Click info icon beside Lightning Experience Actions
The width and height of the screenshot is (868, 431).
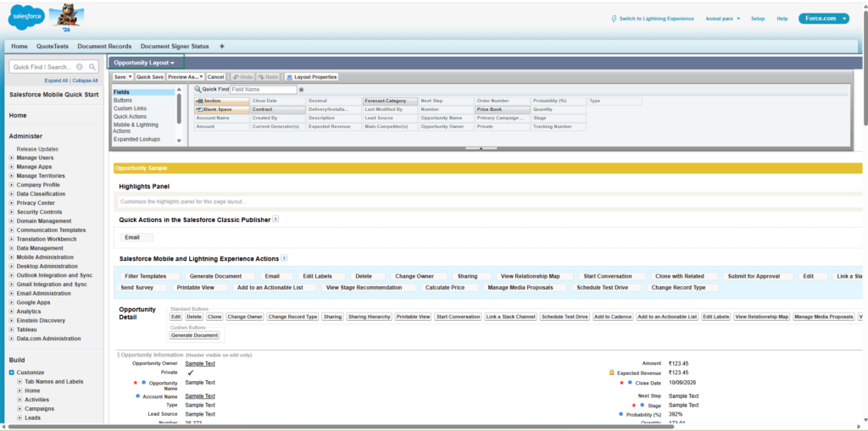pos(284,257)
